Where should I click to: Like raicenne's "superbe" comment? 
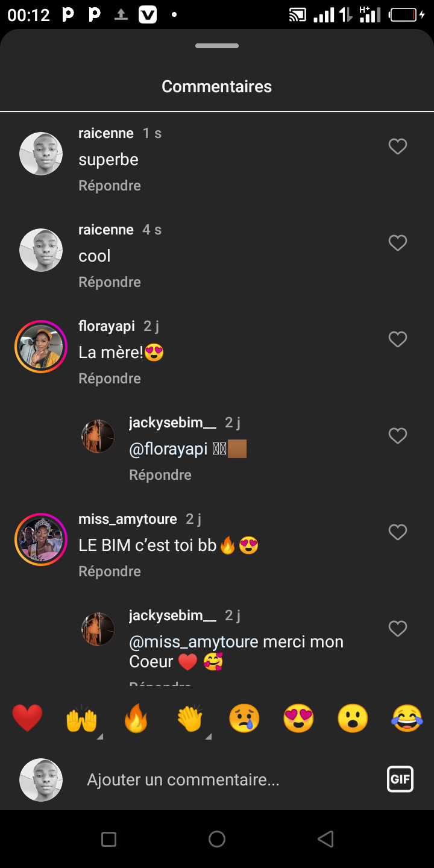[x=398, y=146]
